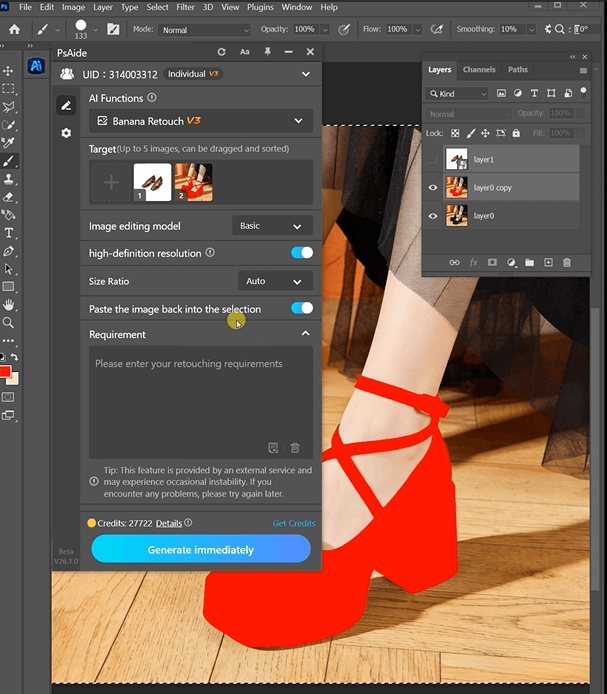Clear the requirement text with trash icon
Screen dimensions: 607x694
click(294, 448)
